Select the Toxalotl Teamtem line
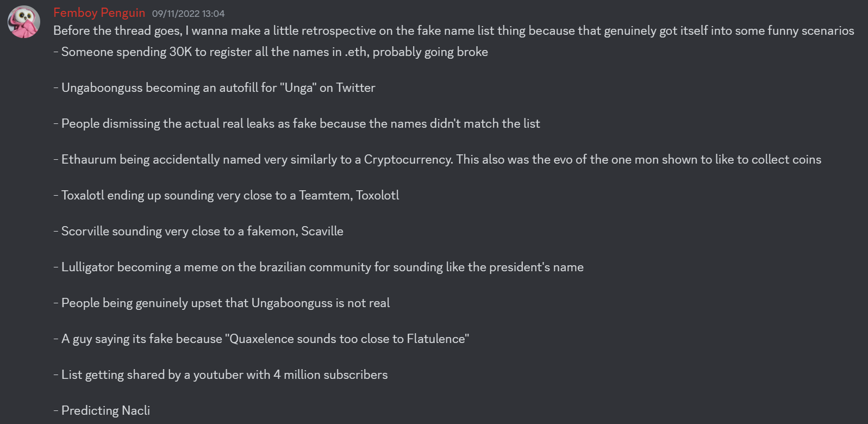The height and width of the screenshot is (424, 868). coord(229,195)
